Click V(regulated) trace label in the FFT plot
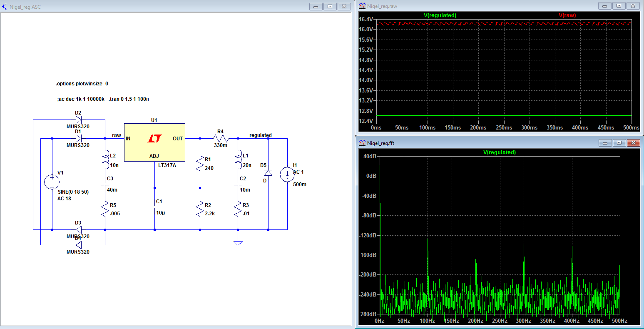Image resolution: width=644 pixels, height=329 pixels. (500, 152)
